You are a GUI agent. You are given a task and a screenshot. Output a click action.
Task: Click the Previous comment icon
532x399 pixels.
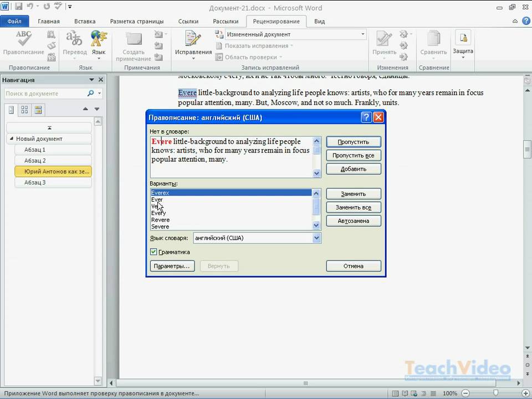[x=158, y=45]
